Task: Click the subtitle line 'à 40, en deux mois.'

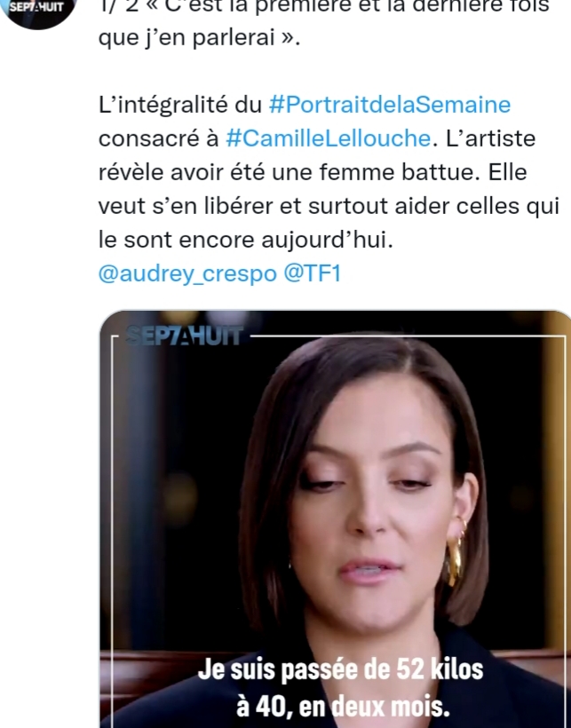Action: tap(343, 707)
